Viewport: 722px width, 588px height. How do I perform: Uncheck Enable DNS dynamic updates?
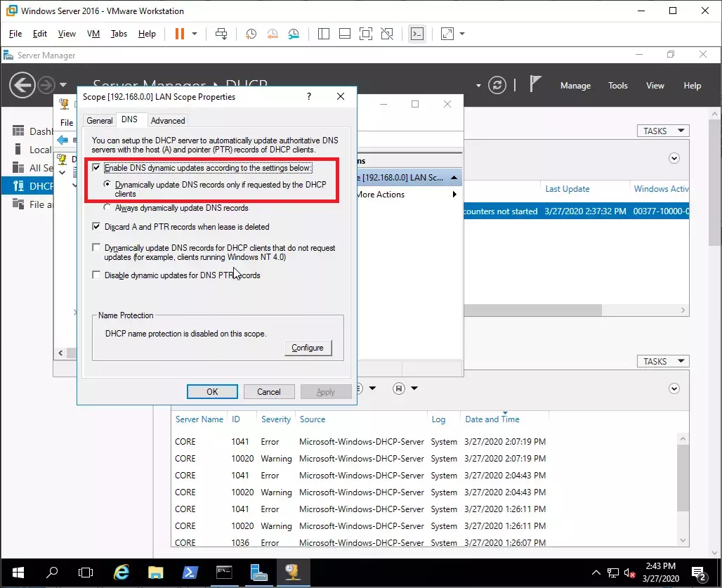96,168
